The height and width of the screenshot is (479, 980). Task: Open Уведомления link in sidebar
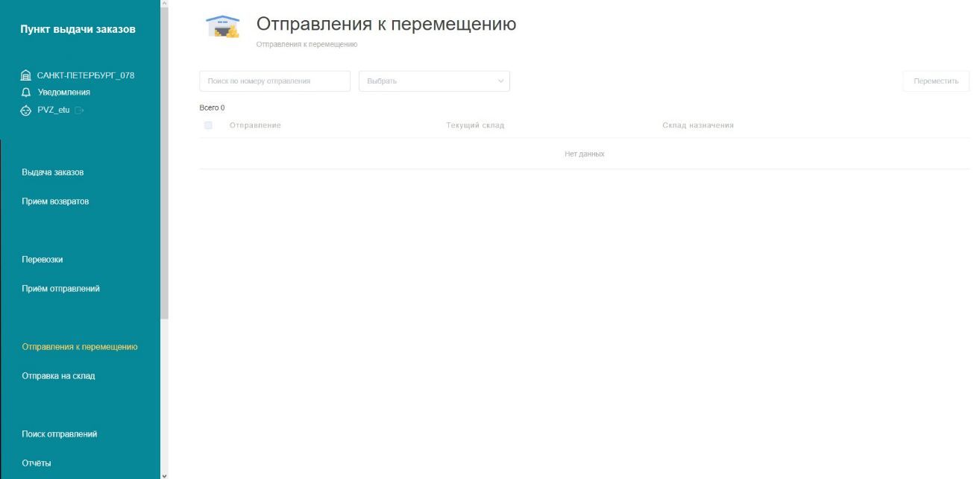[63, 93]
